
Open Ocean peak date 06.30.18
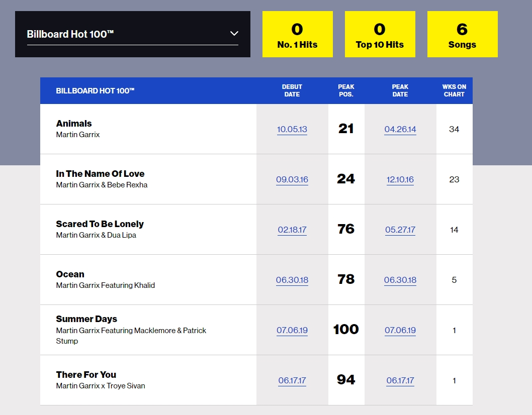click(x=400, y=280)
